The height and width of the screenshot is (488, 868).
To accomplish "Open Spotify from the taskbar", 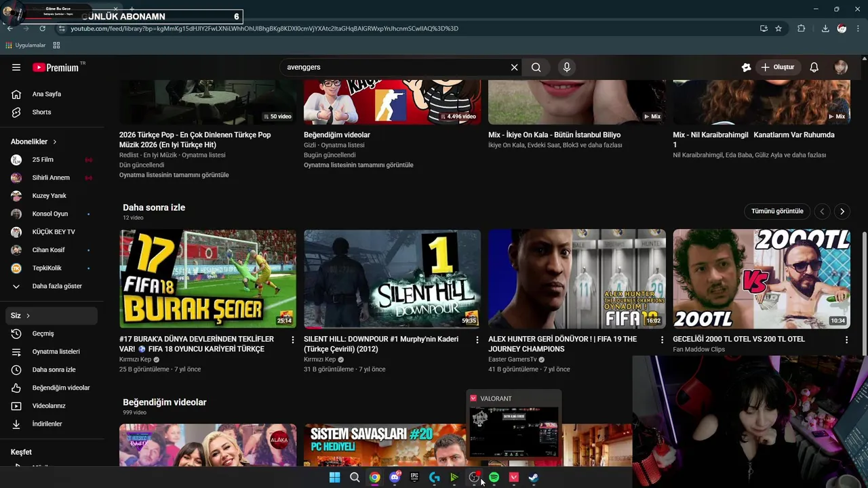I will click(494, 477).
